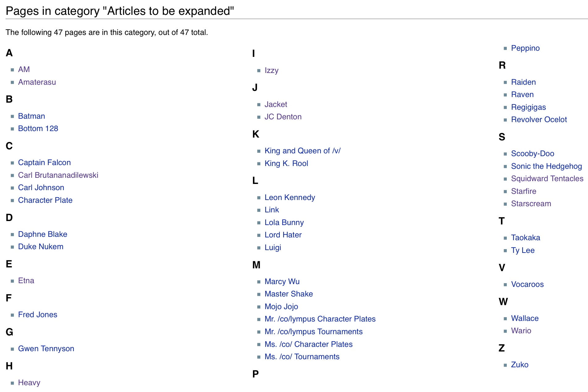
Task: Go to the Duke Nukem article
Action: point(40,247)
